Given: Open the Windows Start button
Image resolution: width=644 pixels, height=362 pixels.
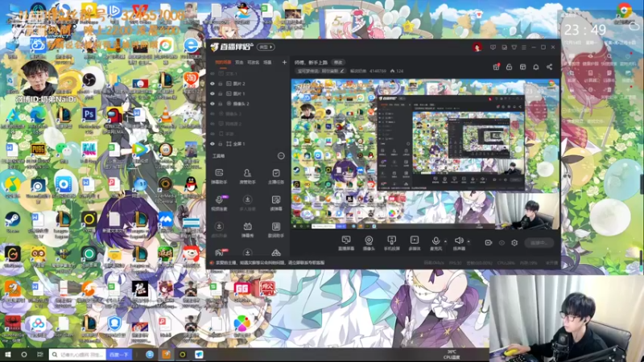Looking at the screenshot, I should [x=7, y=354].
